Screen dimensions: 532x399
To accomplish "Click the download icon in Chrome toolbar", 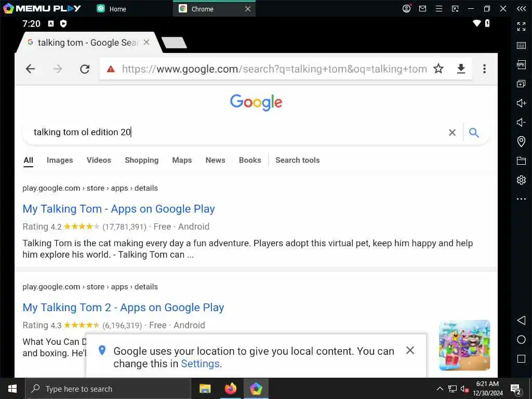I will pyautogui.click(x=461, y=69).
